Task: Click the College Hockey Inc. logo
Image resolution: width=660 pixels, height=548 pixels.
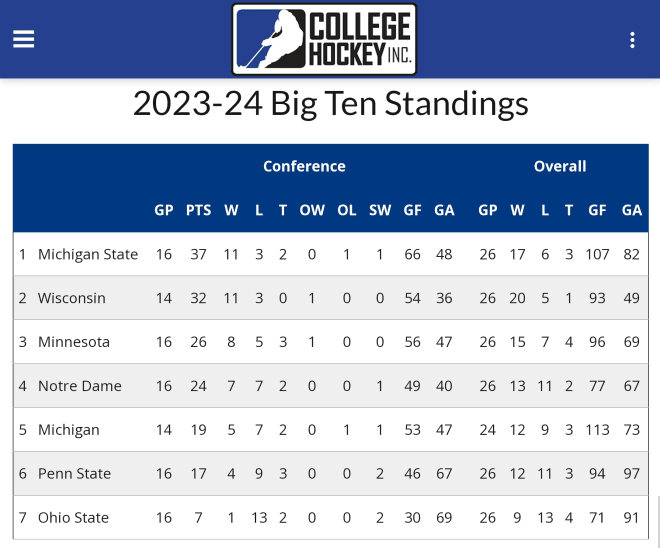Action: 324,40
